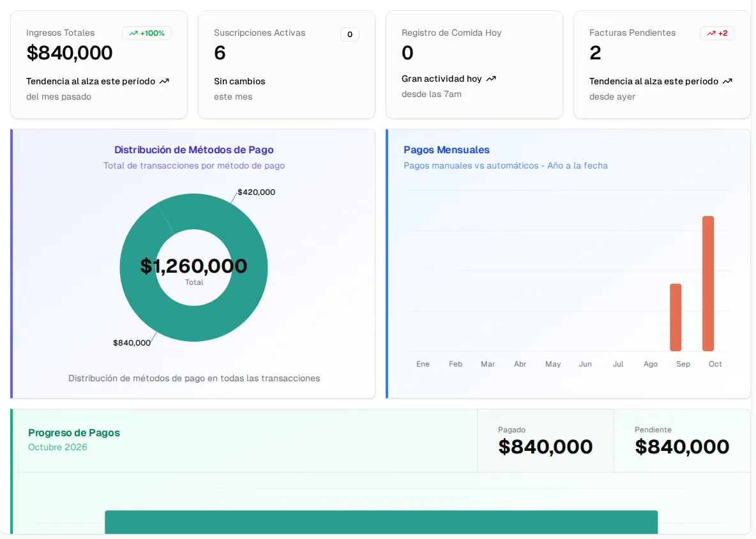Screen dimensions: 756x539
Task: Click the Jul axis label
Action: (617, 364)
